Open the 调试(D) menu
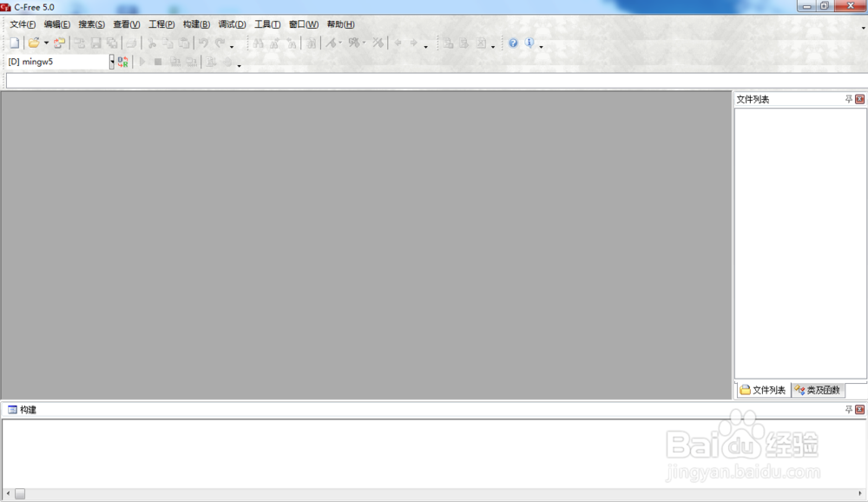This screenshot has width=868, height=502. (232, 24)
